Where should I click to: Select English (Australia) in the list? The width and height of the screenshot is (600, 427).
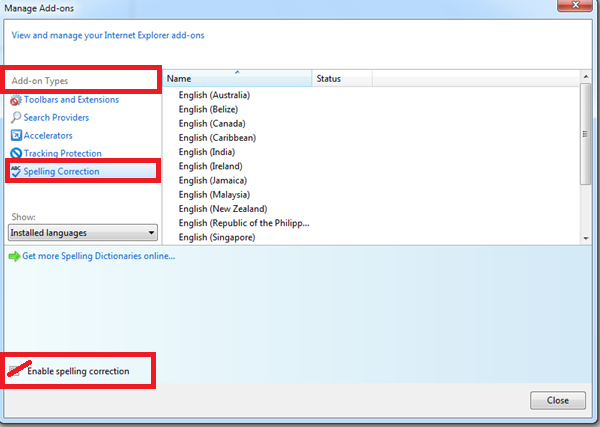click(214, 95)
